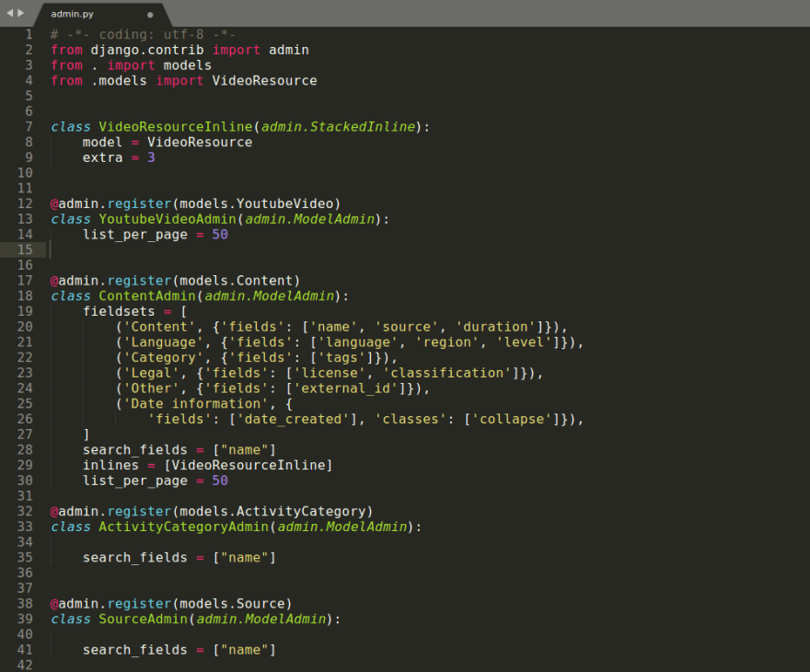Click 'search_fields' on line 28
Screen dimensions: 810x672
135,450
